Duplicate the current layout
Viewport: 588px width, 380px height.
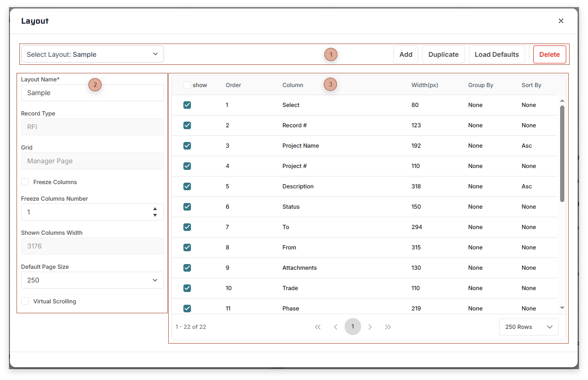pyautogui.click(x=443, y=54)
